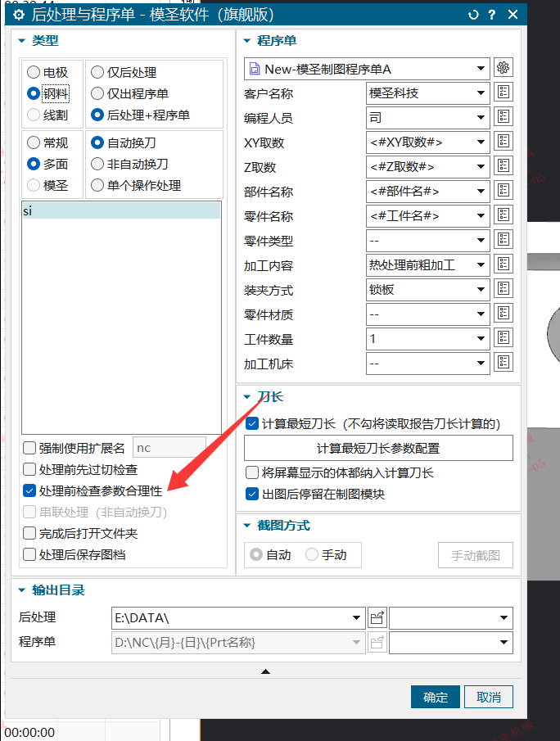Open list editor icon for 加工机床
The width and height of the screenshot is (560, 741).
[503, 363]
